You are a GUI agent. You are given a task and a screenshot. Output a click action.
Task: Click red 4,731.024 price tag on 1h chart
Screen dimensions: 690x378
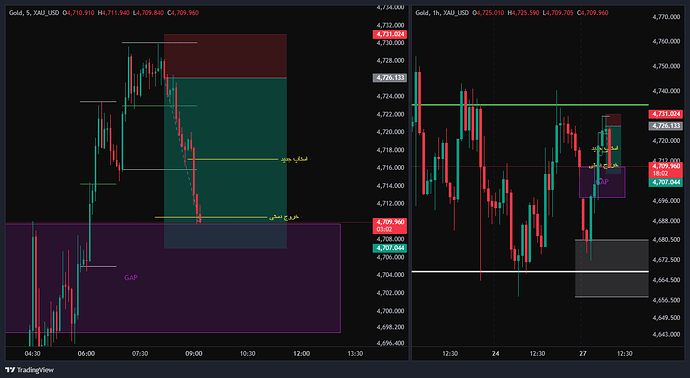tap(666, 114)
